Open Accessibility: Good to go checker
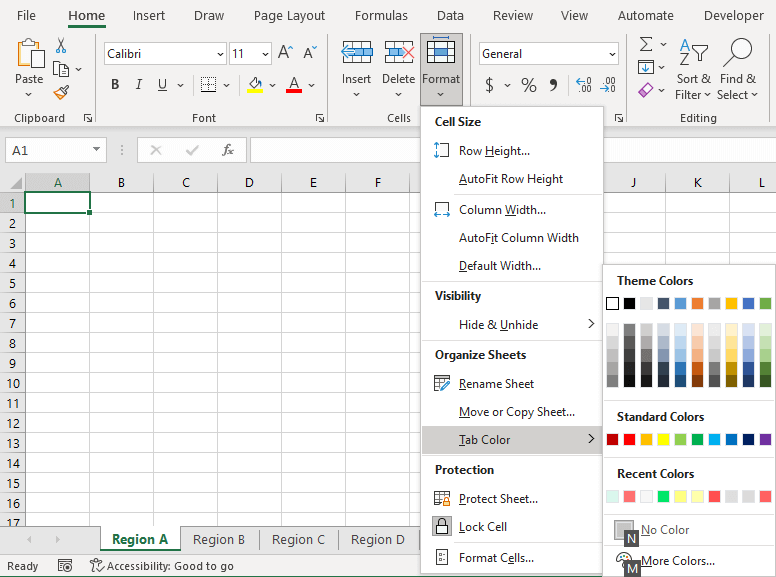Image resolution: width=776 pixels, height=577 pixels. (162, 566)
